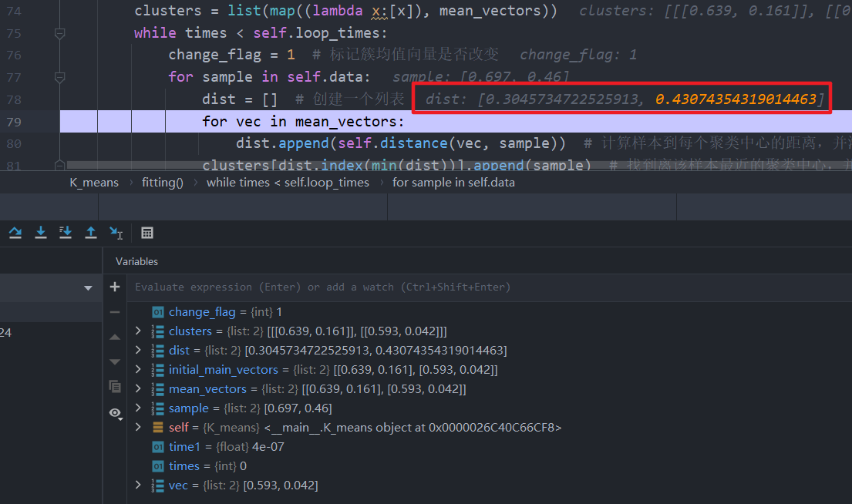852x504 pixels.
Task: Click the dist list type icon
Action: [157, 351]
